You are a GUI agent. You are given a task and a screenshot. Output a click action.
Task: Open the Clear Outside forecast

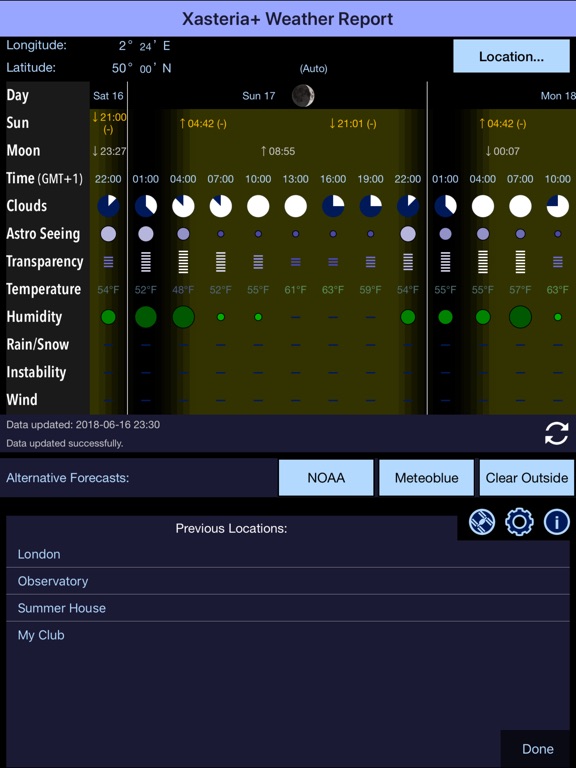point(527,478)
